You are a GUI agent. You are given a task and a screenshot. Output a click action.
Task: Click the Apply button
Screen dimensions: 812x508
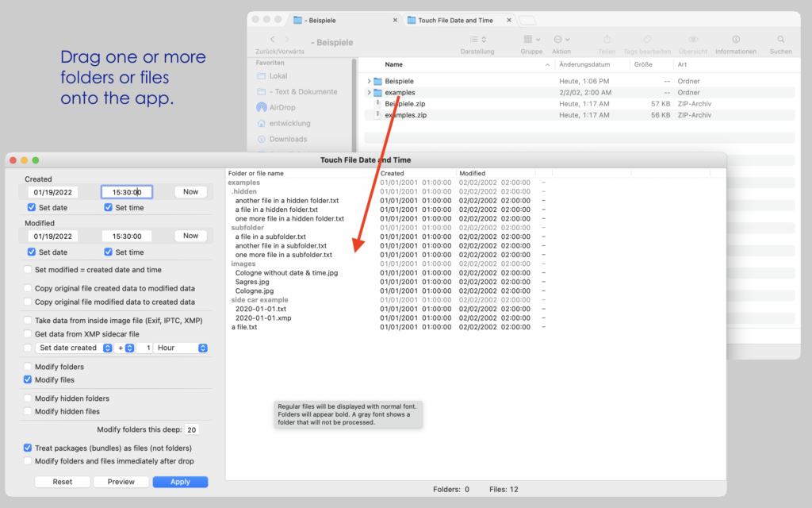click(x=180, y=482)
